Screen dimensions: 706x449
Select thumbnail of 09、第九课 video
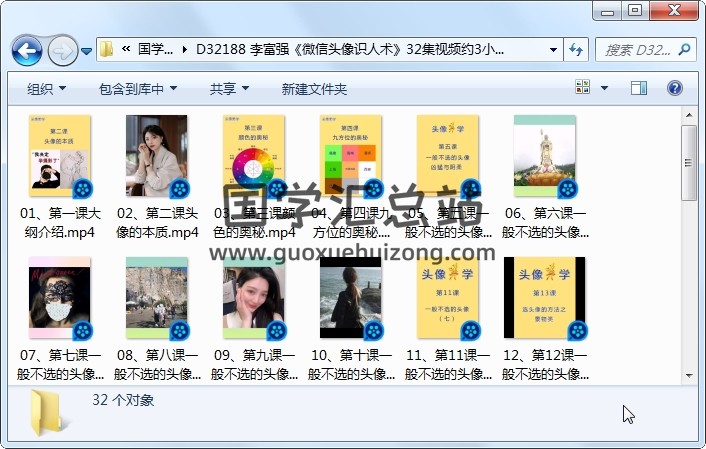point(254,298)
